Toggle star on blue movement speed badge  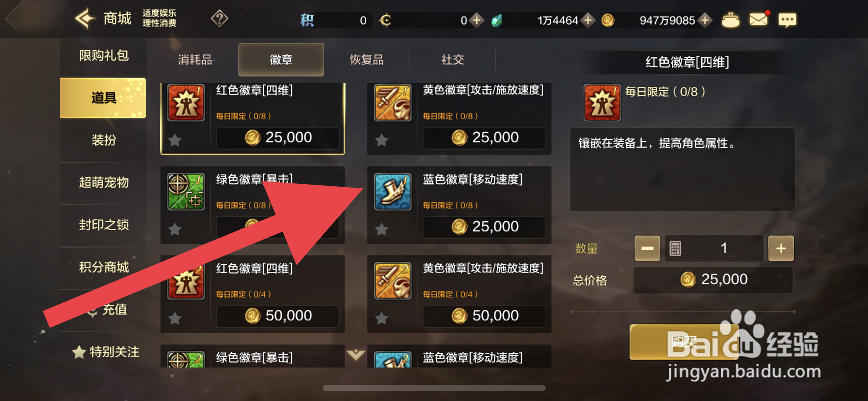coord(382,229)
